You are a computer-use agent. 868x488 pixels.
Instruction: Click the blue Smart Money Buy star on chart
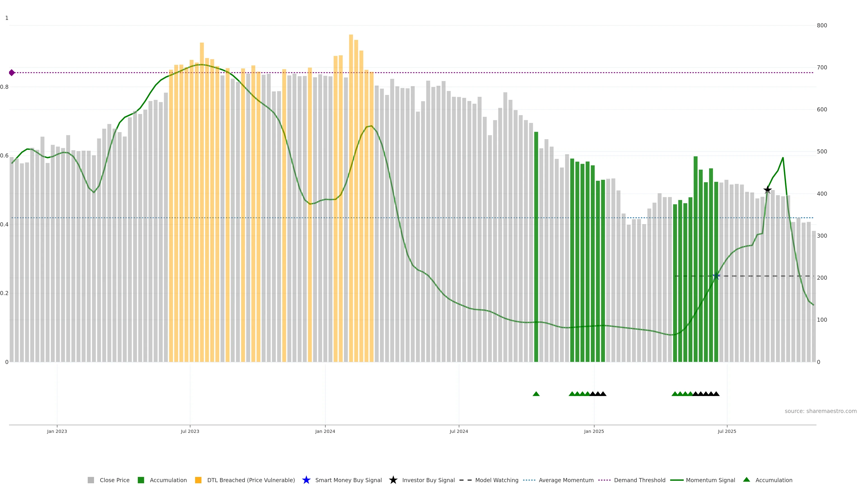tap(716, 276)
